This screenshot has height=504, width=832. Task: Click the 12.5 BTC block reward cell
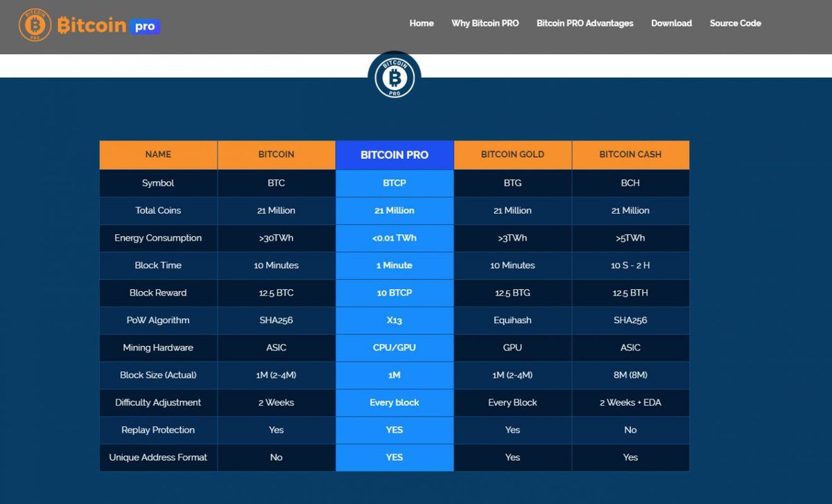coord(277,293)
